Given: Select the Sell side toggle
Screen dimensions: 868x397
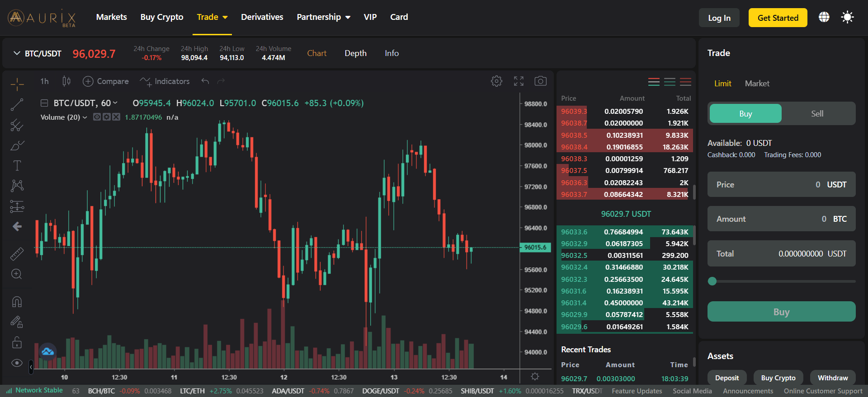Looking at the screenshot, I should [x=817, y=114].
